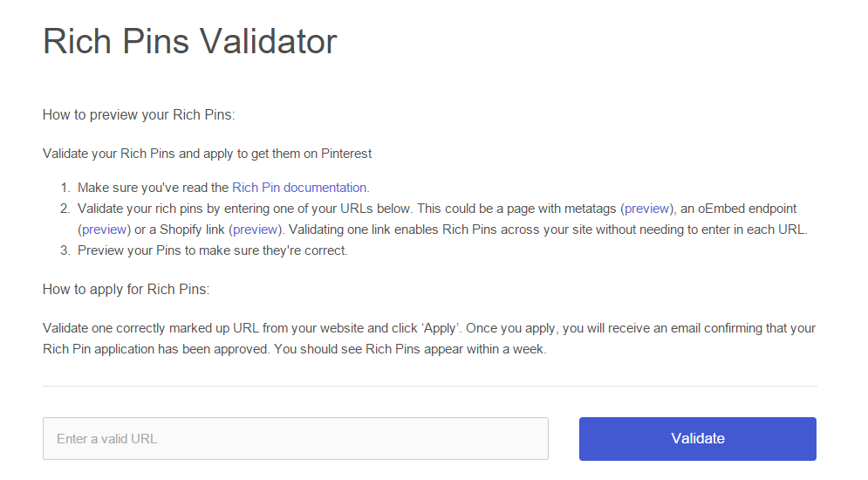868x480 pixels.
Task: Click 'How to apply for Rich Pins' subheading
Action: (x=126, y=289)
